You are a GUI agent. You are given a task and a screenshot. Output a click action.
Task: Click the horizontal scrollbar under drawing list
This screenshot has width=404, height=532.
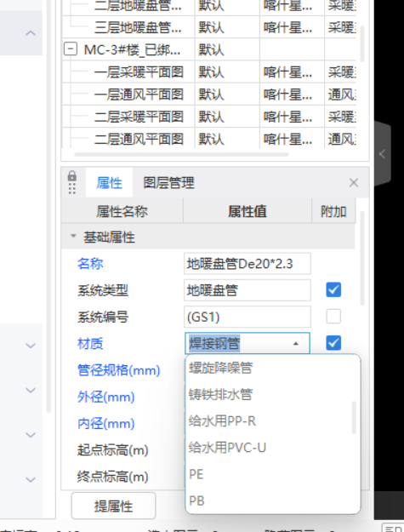coord(181,154)
